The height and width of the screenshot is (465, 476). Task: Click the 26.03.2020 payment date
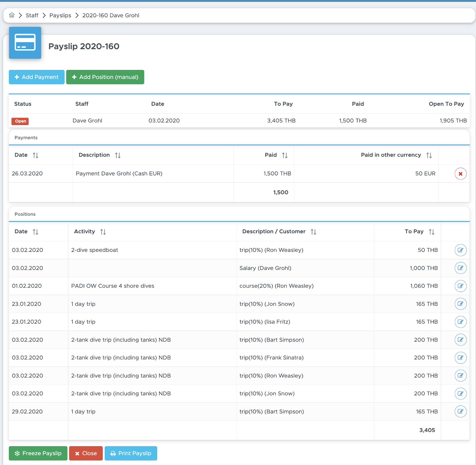point(27,174)
